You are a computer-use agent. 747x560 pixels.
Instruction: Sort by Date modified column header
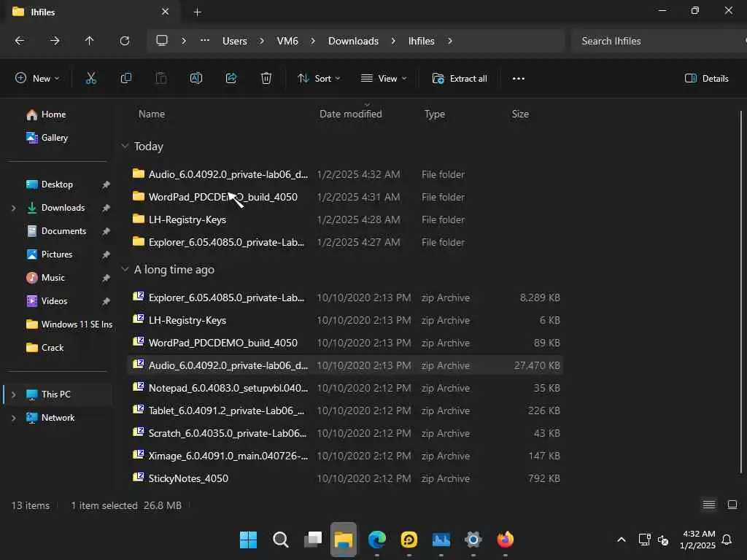click(351, 114)
